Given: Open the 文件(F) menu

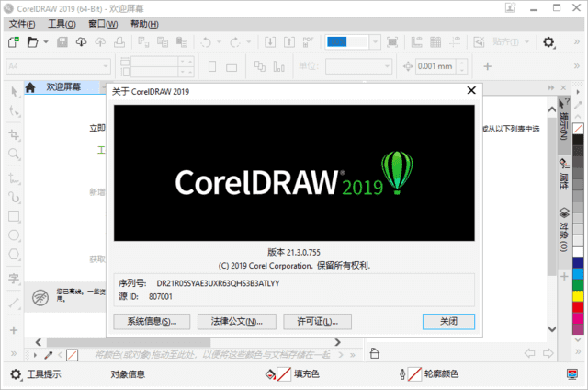Looking at the screenshot, I should 23,23.
